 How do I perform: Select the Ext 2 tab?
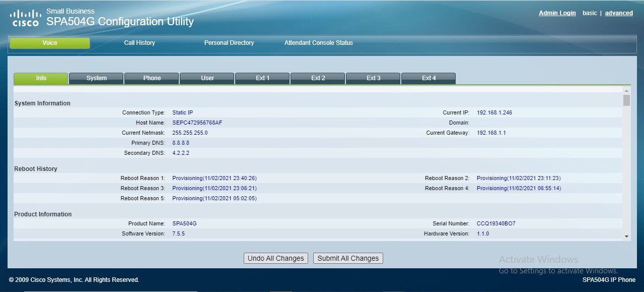(318, 78)
